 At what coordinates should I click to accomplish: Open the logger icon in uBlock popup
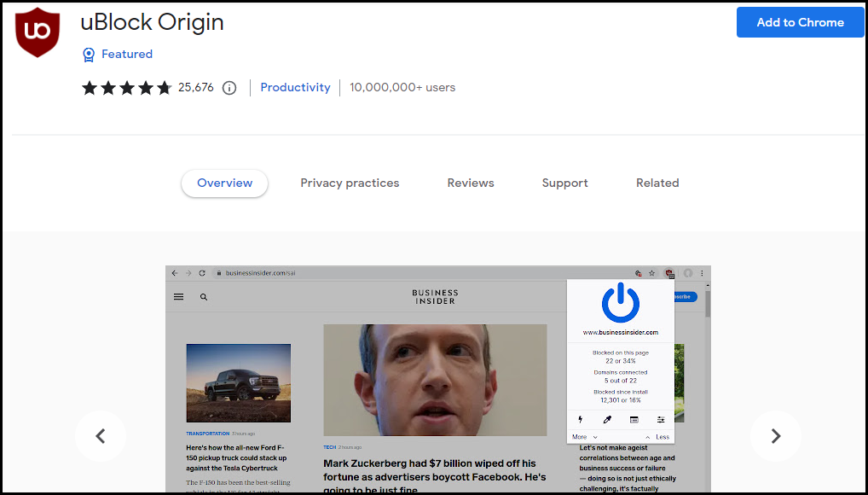click(x=634, y=420)
